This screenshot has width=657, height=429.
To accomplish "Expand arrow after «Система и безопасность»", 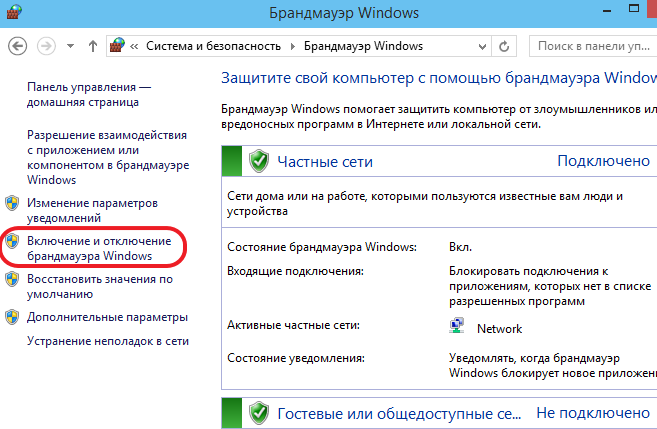I will click(293, 47).
